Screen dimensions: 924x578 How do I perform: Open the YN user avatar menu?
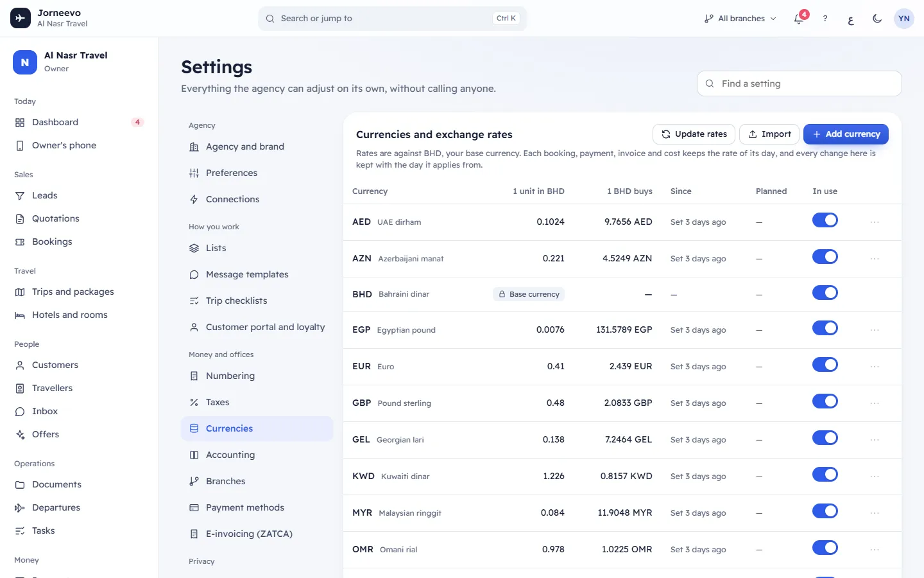pyautogui.click(x=904, y=19)
